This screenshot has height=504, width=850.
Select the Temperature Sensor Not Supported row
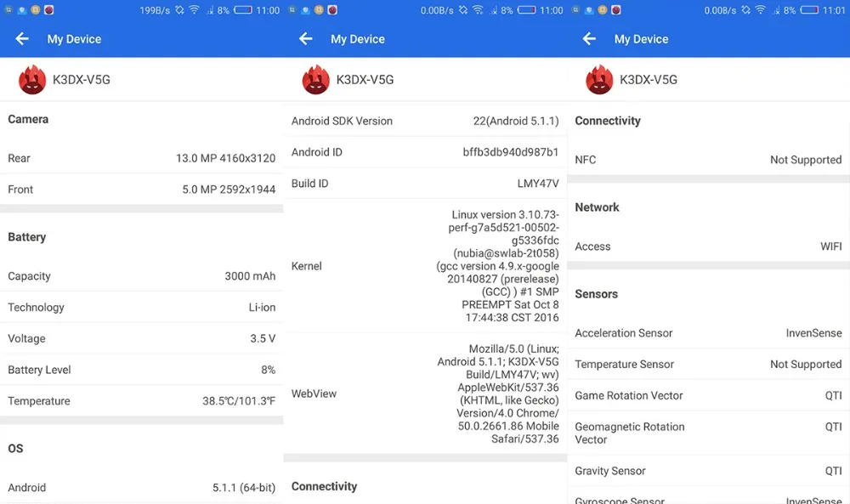point(709,364)
